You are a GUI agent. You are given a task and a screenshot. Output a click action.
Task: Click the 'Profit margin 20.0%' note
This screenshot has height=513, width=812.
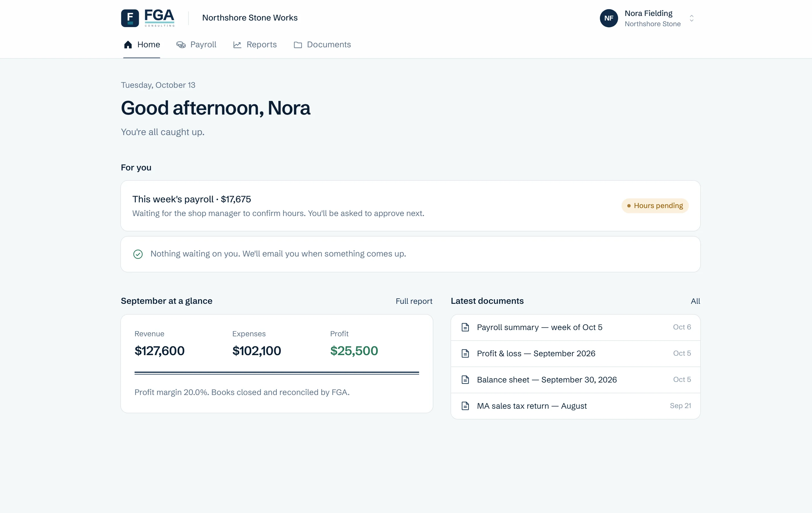[x=242, y=392]
